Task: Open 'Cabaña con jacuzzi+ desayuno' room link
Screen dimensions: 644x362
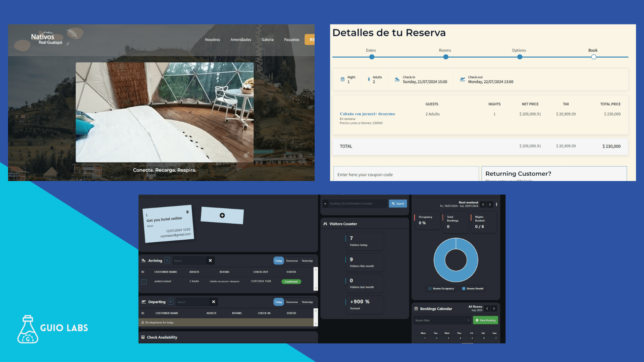Action: pyautogui.click(x=367, y=114)
